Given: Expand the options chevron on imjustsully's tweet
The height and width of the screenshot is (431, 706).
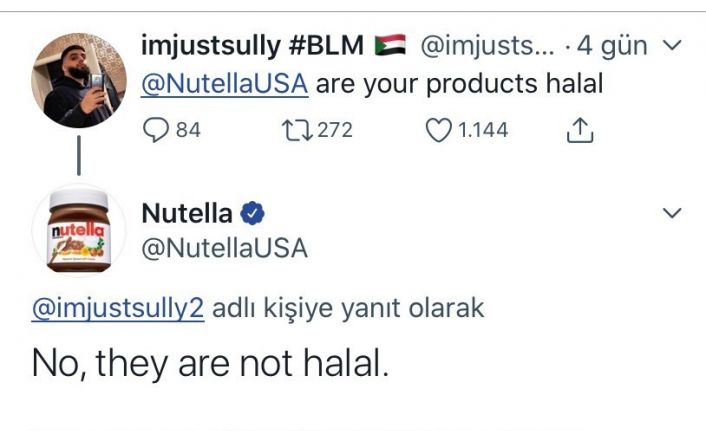Looking at the screenshot, I should [672, 45].
